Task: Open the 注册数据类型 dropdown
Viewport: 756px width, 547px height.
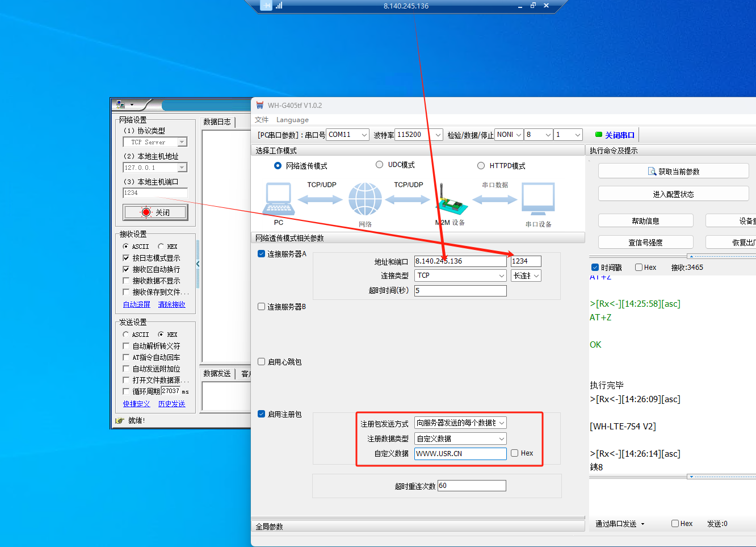Action: [460, 439]
